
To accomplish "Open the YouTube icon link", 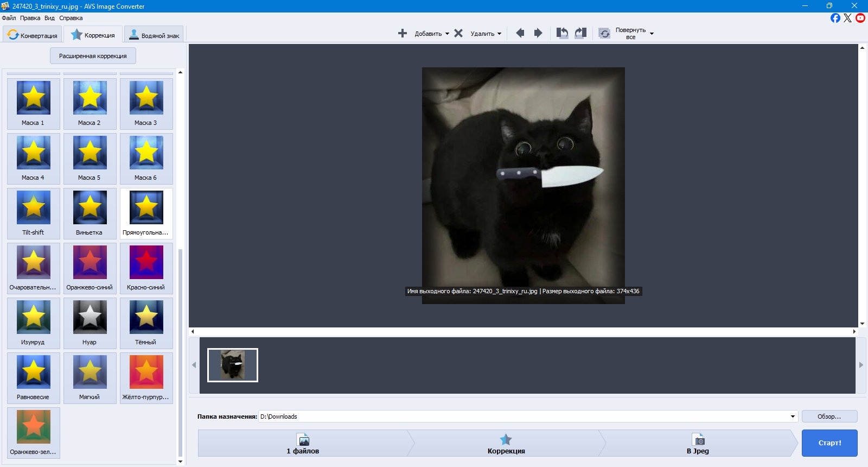I will [x=860, y=18].
